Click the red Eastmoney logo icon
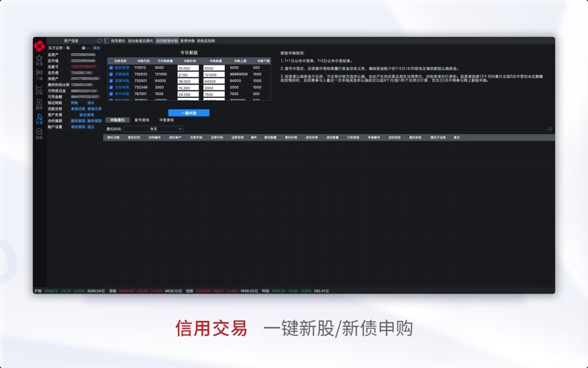The image size is (588, 368). coord(40,46)
